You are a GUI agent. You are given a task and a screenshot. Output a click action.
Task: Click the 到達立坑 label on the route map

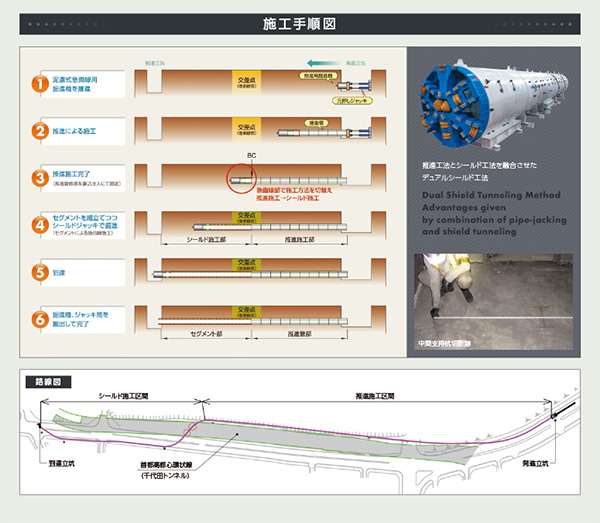62,463
